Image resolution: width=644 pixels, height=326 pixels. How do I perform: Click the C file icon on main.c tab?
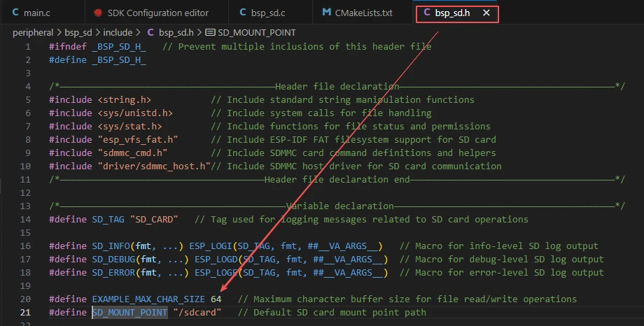[x=15, y=13]
